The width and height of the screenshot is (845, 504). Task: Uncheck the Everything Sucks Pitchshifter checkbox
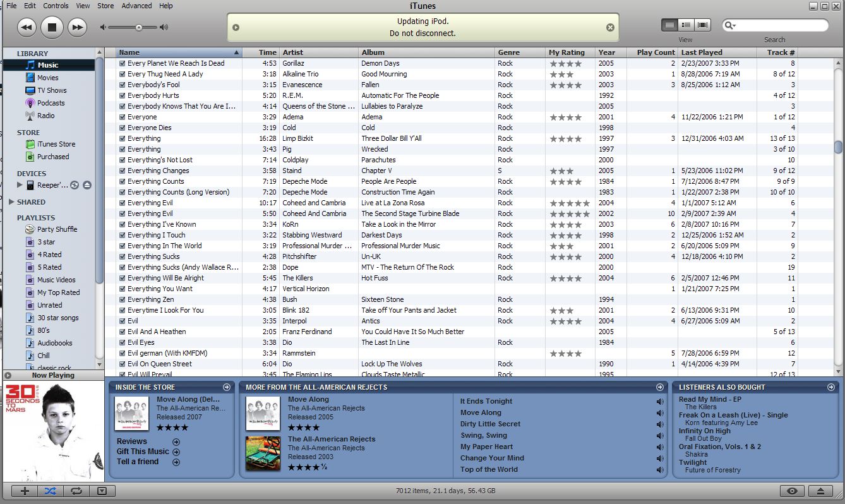pos(123,256)
